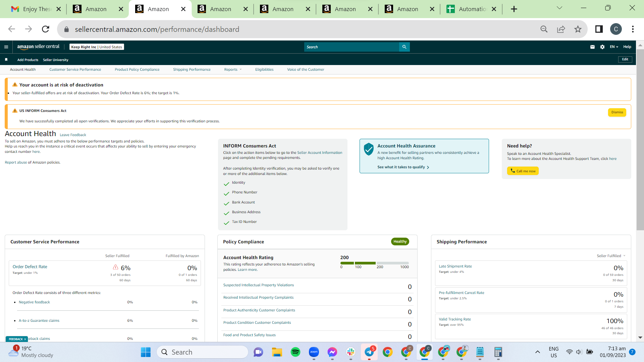The width and height of the screenshot is (644, 362).
Task: Click the bookmark flag icon
Action: [6, 60]
